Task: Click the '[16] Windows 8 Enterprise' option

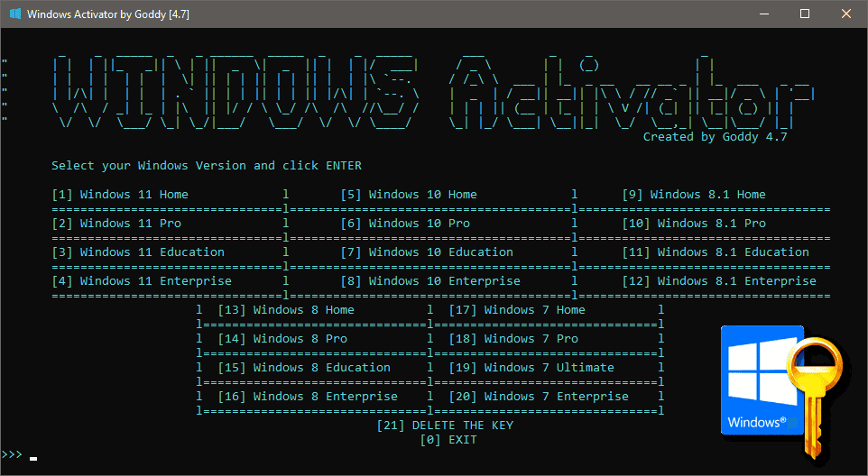Action: click(x=308, y=396)
